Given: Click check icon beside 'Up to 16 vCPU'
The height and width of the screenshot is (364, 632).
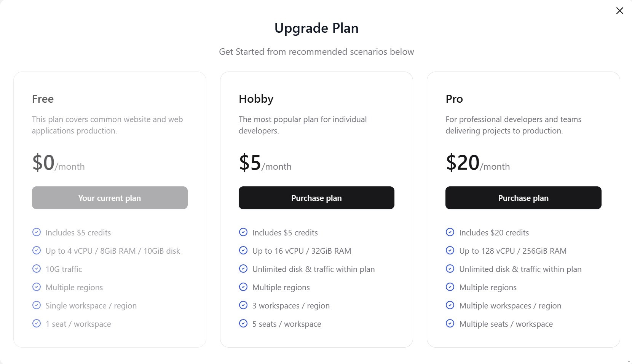Looking at the screenshot, I should [243, 250].
